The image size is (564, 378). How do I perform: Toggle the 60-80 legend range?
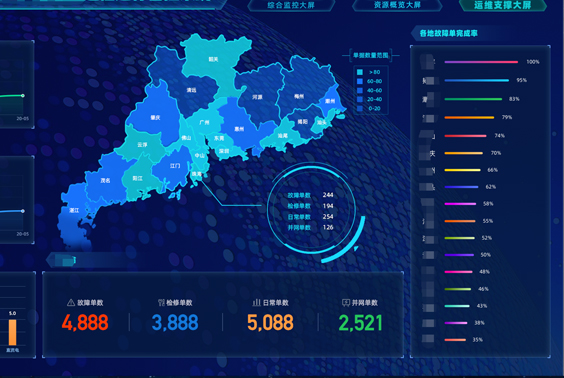pyautogui.click(x=370, y=81)
